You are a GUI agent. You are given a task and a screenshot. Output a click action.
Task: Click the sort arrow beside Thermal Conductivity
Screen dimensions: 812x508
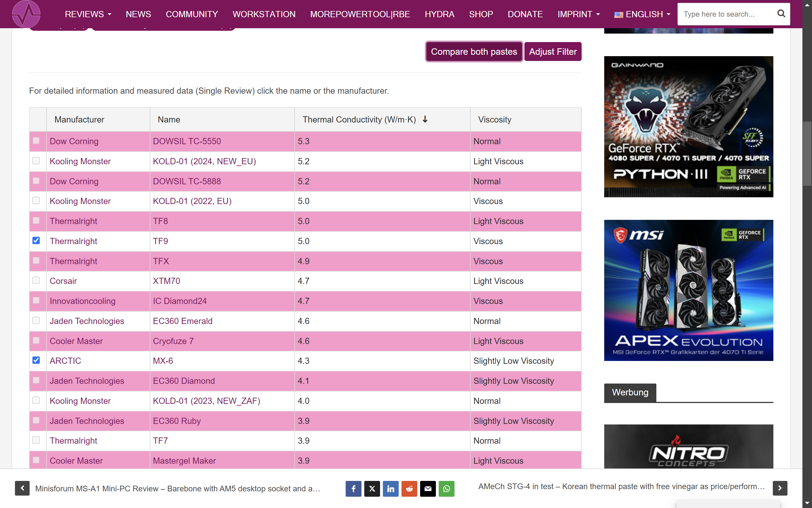[x=425, y=119]
